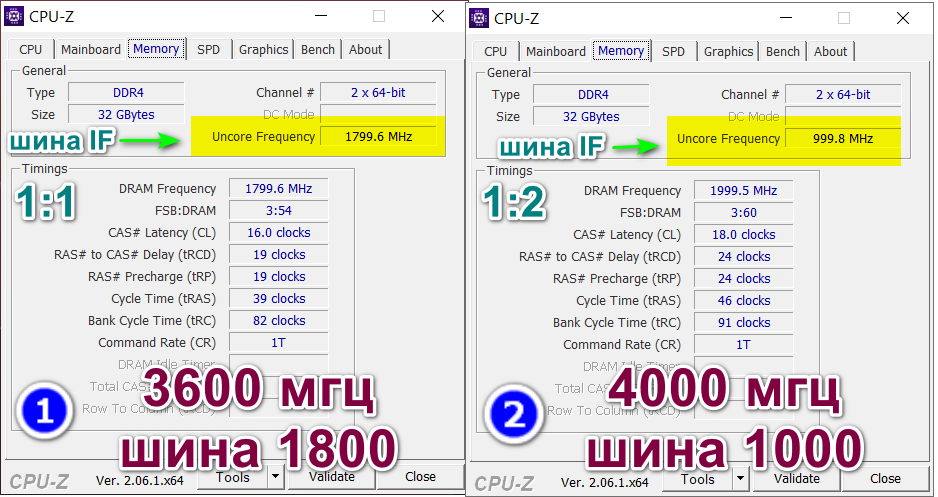Click the CPU-Z app icon in left title bar
Viewport: 938px width, 497px height.
coord(14,16)
